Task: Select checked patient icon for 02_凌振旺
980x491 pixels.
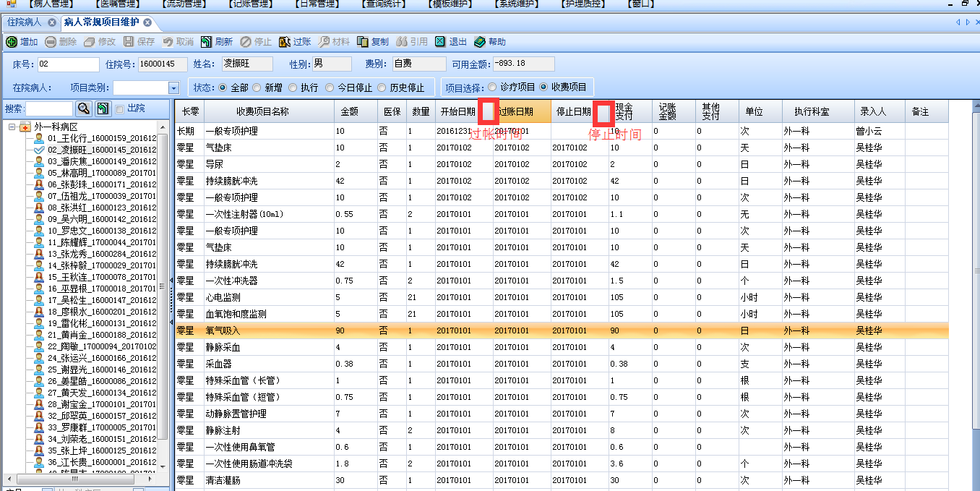Action: click(39, 150)
